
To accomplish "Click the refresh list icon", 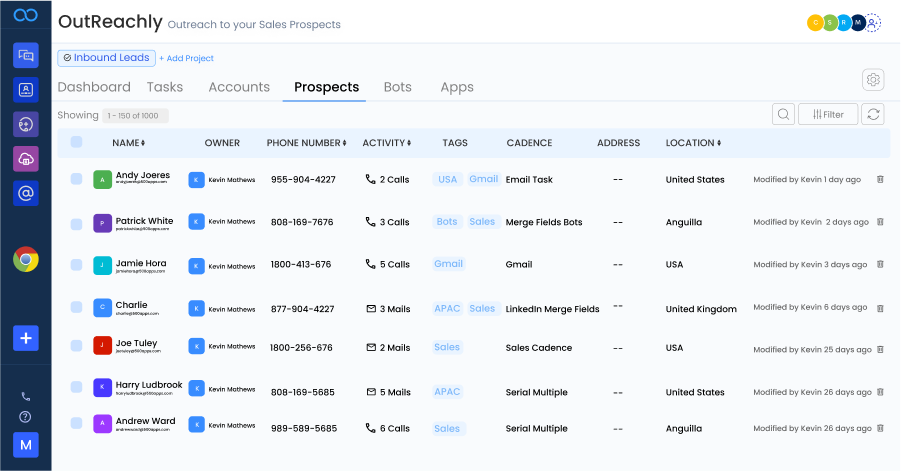I will click(874, 114).
